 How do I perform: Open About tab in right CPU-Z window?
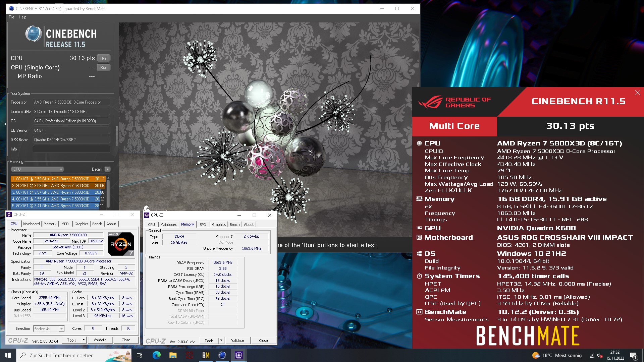point(249,225)
